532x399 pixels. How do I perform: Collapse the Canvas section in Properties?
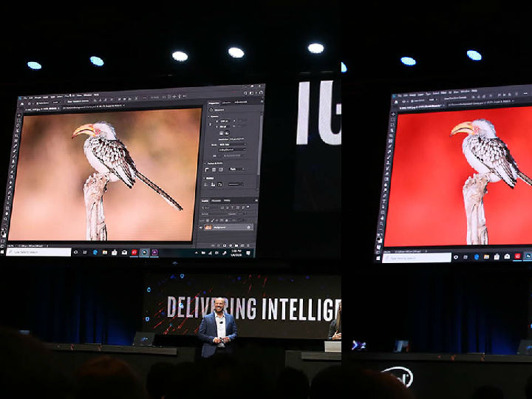(208, 117)
